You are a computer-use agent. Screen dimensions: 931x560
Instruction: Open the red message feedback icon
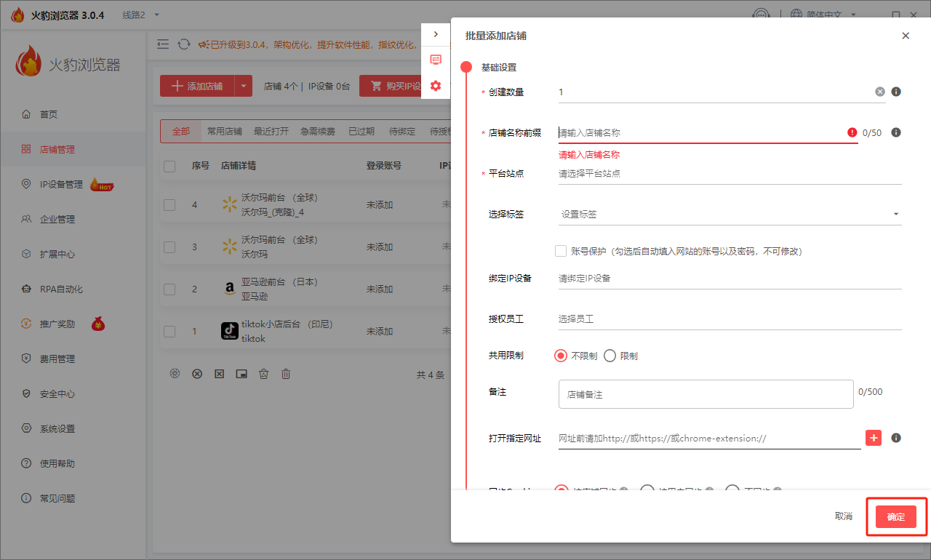tap(436, 60)
